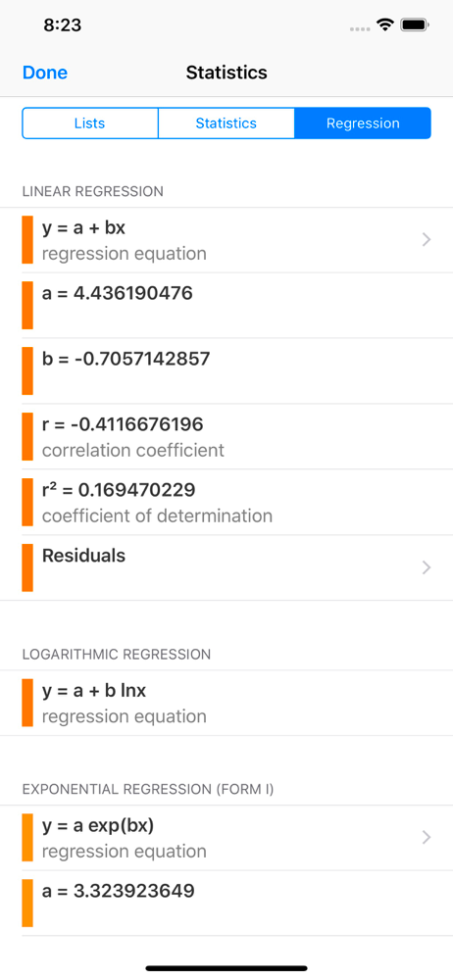Tap the cellular signal dots icon
The image size is (453, 980).
pyautogui.click(x=360, y=28)
